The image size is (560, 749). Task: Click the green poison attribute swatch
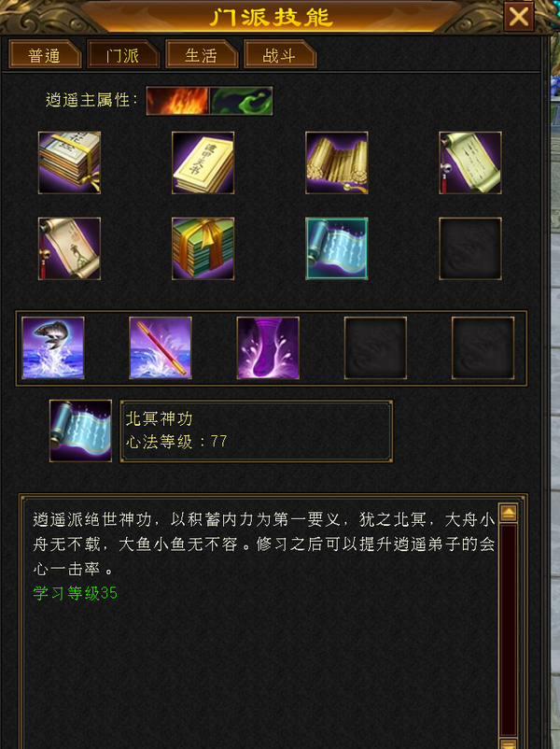click(x=241, y=101)
